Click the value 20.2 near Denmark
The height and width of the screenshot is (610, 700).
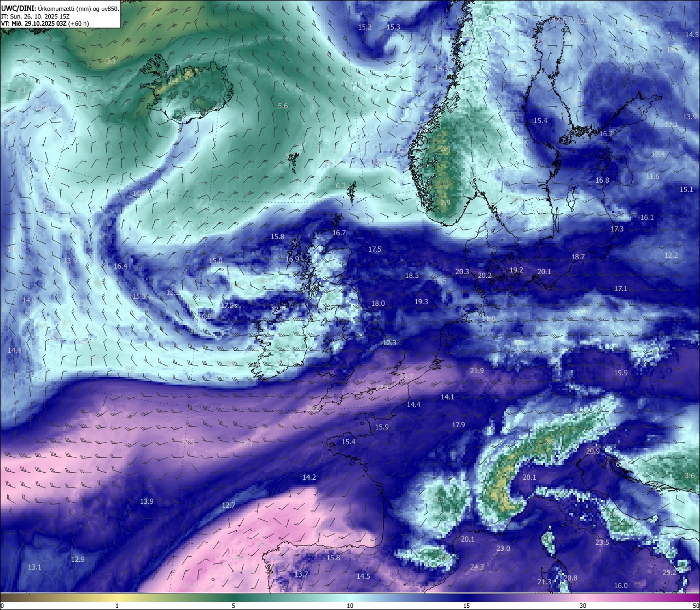[x=485, y=276]
